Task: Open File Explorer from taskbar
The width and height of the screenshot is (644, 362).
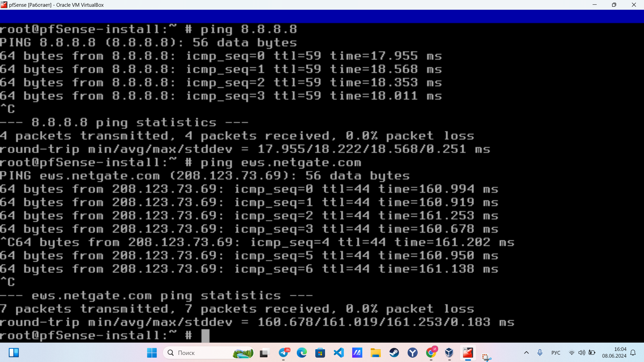Action: [x=375, y=353]
